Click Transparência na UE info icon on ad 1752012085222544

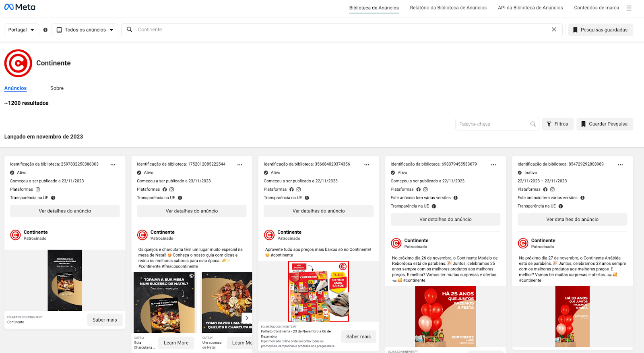180,198
